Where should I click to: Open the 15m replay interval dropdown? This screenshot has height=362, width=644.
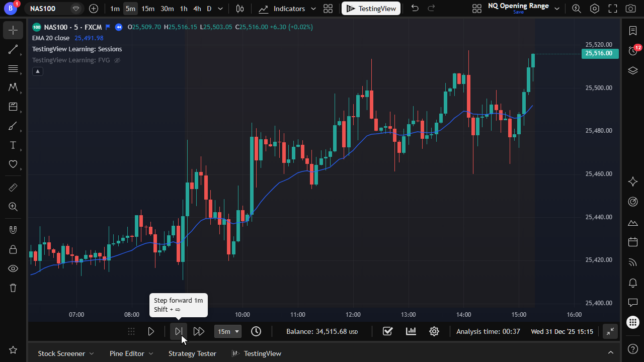228,331
